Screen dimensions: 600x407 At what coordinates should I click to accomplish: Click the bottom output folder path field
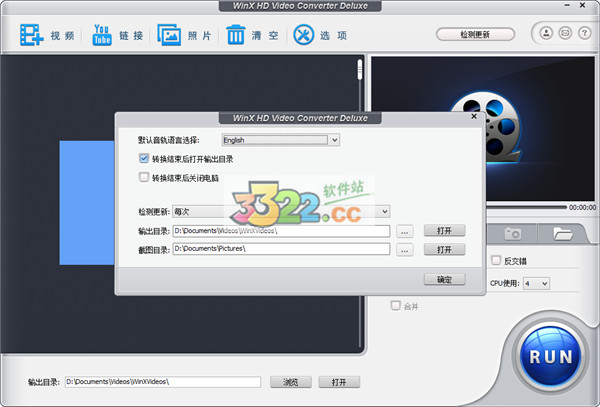click(x=163, y=382)
